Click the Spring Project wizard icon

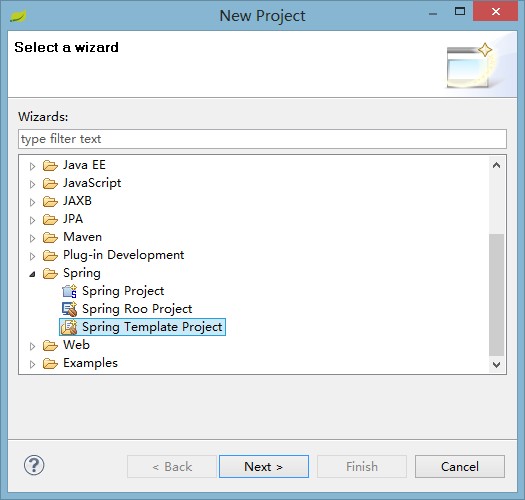pyautogui.click(x=70, y=291)
